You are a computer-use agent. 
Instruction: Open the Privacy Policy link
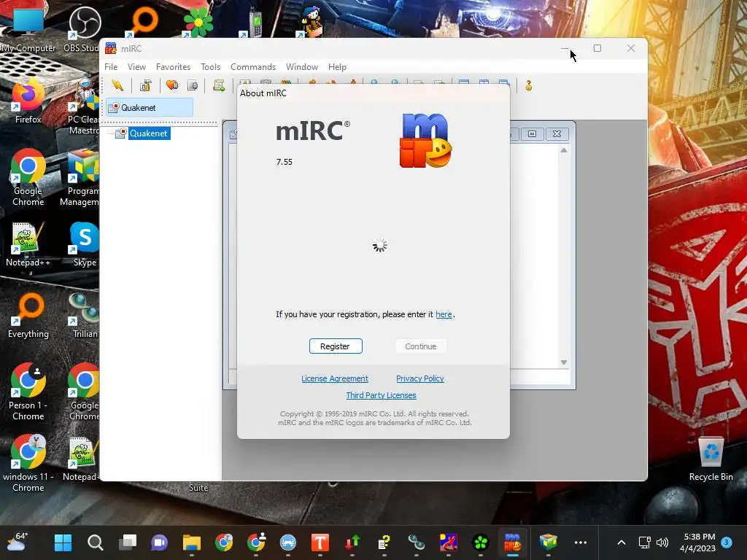[419, 378]
